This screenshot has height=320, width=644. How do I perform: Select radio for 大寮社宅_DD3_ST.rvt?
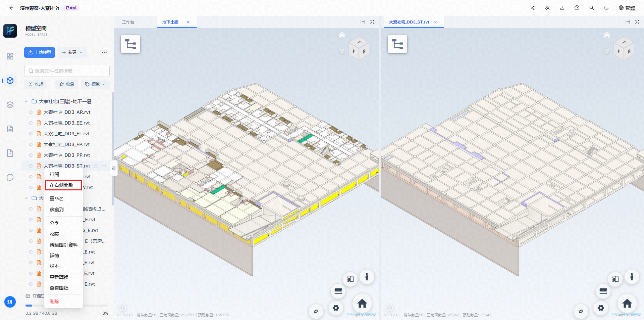[x=31, y=166]
